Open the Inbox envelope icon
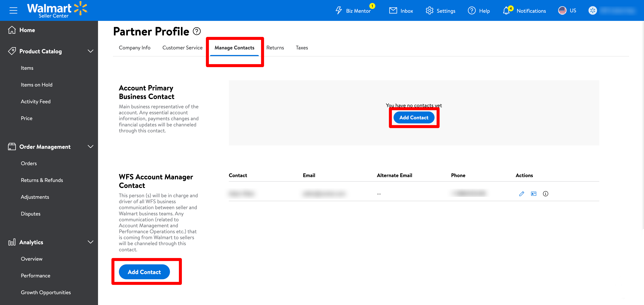The width and height of the screenshot is (644, 305). 393,10
